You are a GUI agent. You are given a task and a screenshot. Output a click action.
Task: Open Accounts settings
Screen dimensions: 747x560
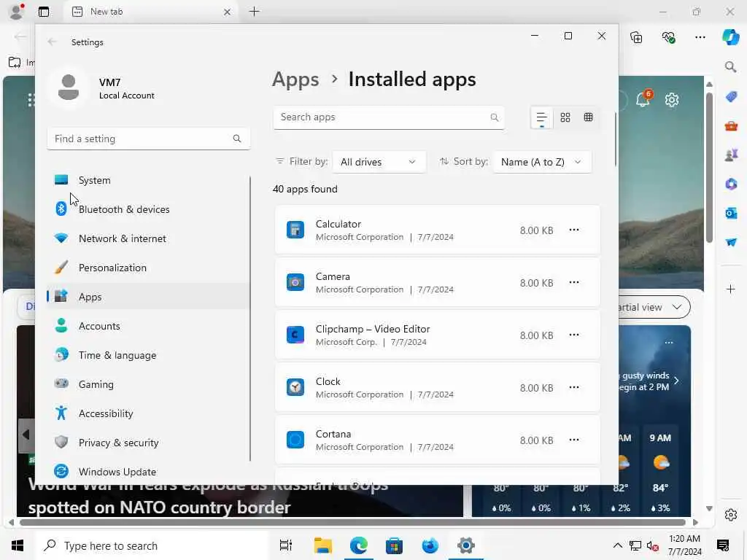pos(149,326)
